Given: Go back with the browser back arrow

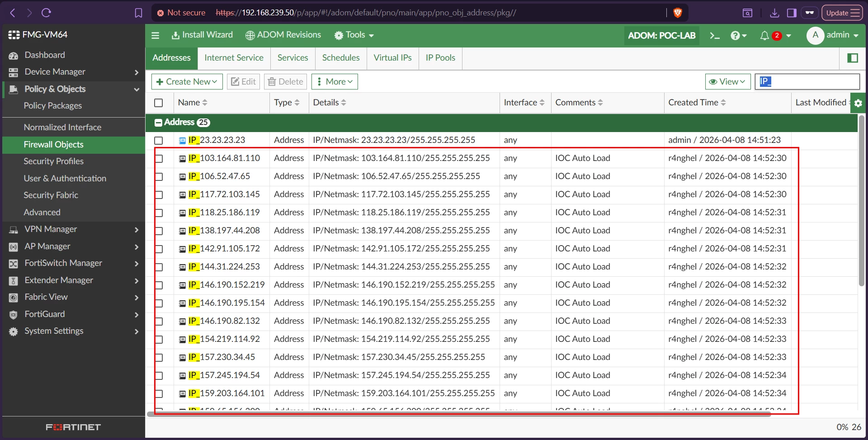Looking at the screenshot, I should tap(13, 13).
